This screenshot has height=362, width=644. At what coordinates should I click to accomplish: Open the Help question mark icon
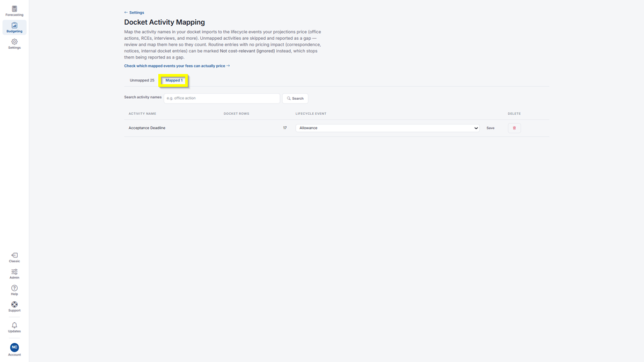14,290
